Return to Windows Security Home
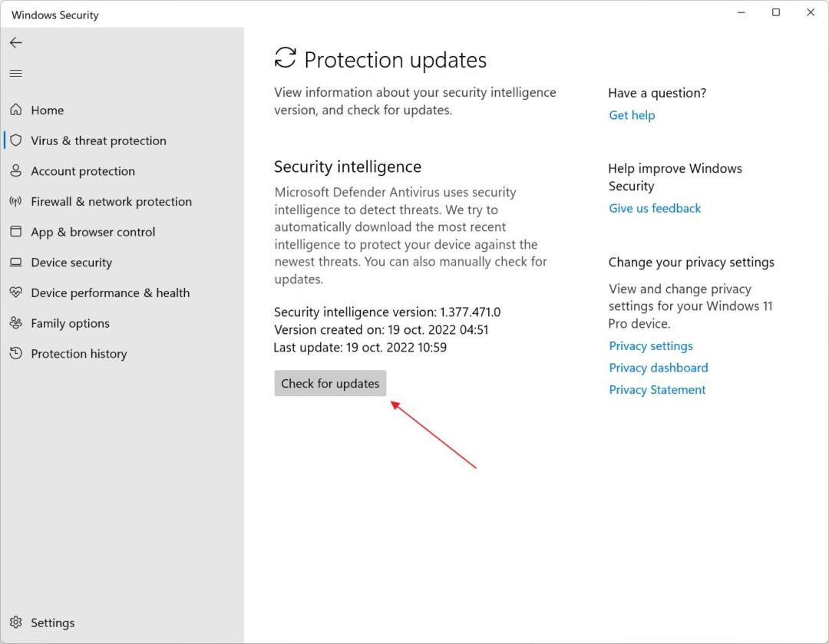This screenshot has width=829, height=644. click(48, 110)
